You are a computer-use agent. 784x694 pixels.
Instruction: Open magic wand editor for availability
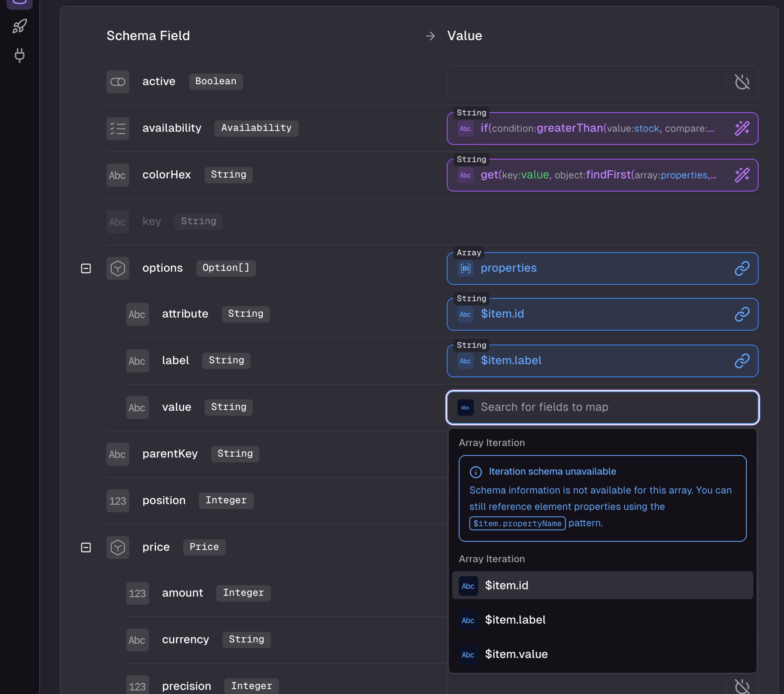point(742,128)
